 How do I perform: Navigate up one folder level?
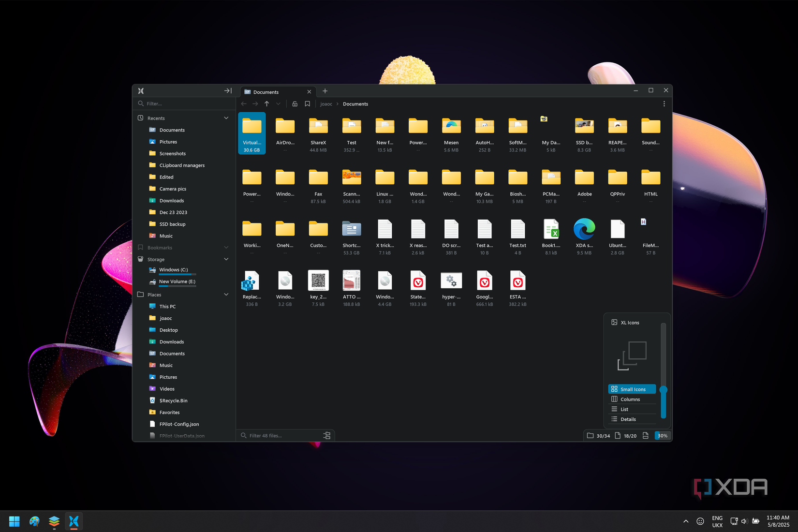[x=266, y=103]
